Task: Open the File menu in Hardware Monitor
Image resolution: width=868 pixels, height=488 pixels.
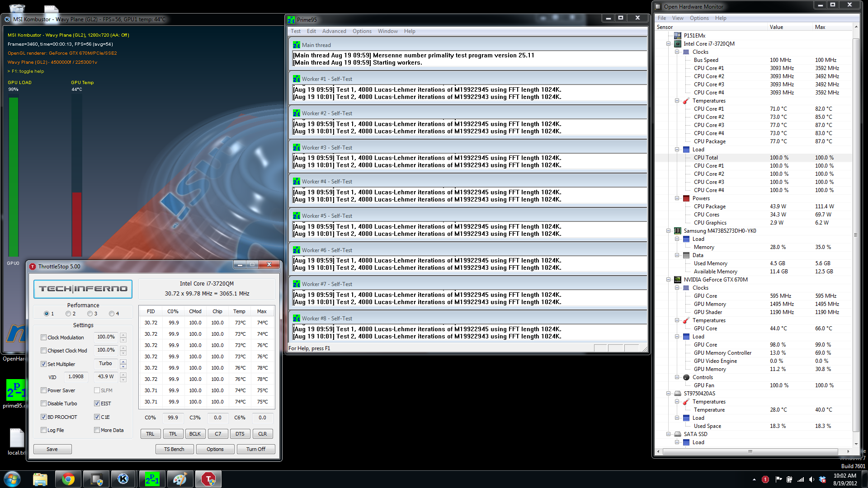Action: (662, 18)
